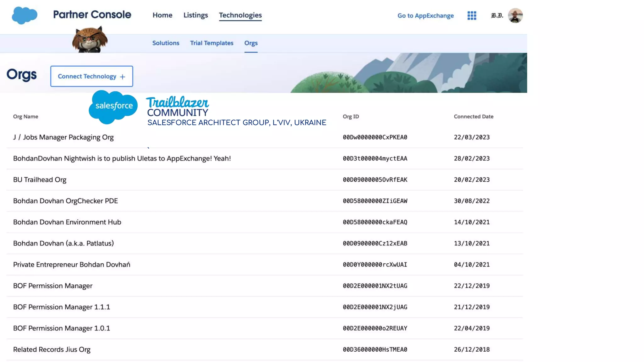The width and height of the screenshot is (644, 362).
Task: Click Org ID 00D0900000Cz12xEAB
Action: click(375, 243)
